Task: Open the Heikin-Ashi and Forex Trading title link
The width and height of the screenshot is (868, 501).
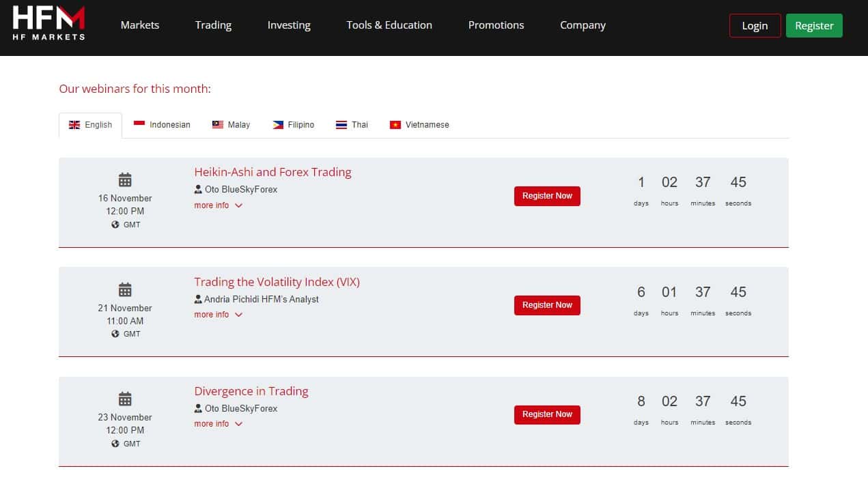Action: pyautogui.click(x=272, y=172)
